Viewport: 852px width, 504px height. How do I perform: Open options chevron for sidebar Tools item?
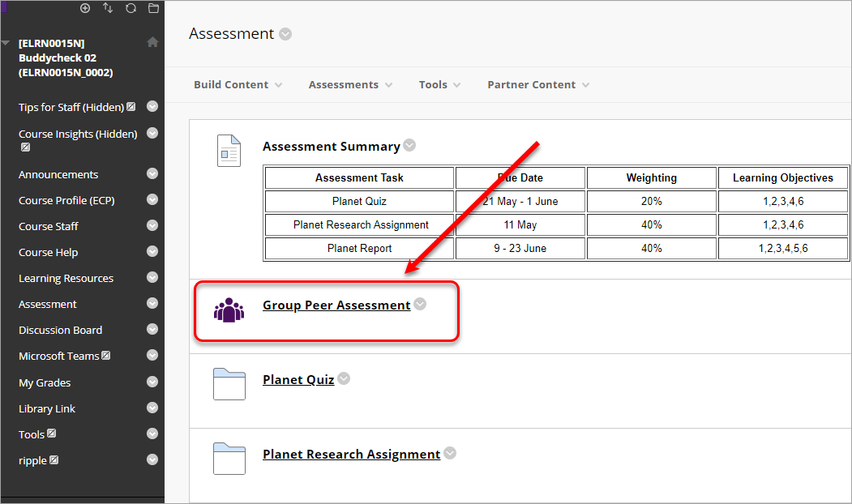(x=152, y=434)
